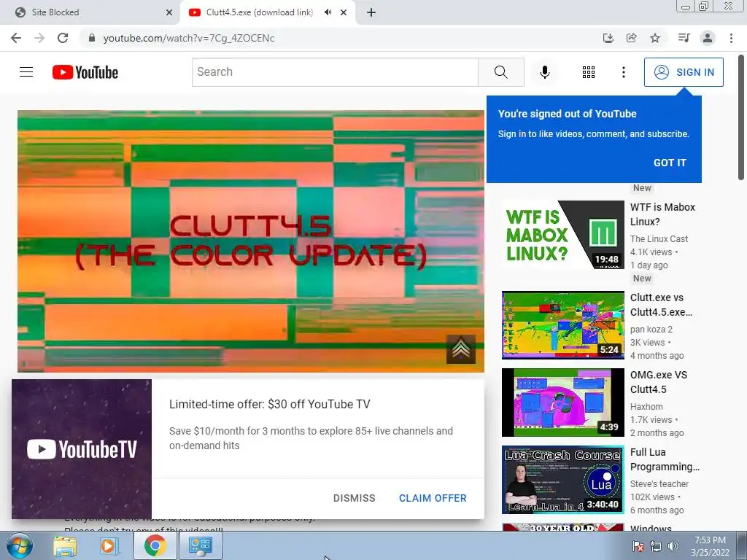Open the WTF is Mabox Linux thumbnail

(x=562, y=234)
